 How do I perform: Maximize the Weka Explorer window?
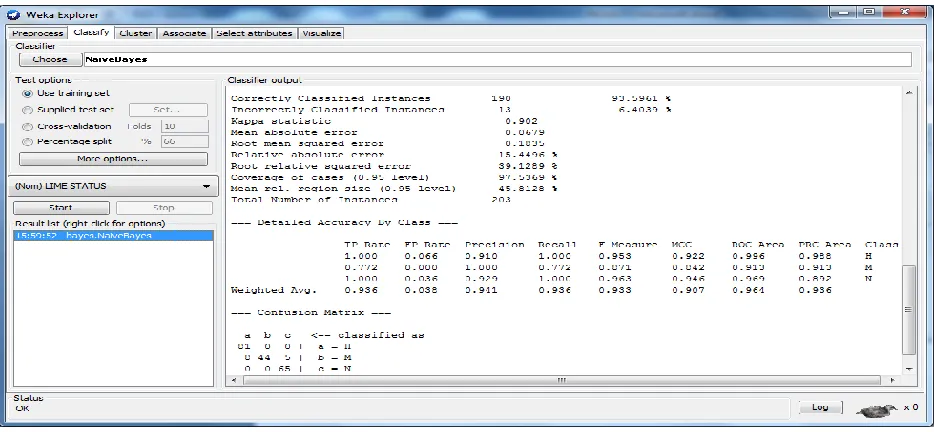tap(869, 13)
